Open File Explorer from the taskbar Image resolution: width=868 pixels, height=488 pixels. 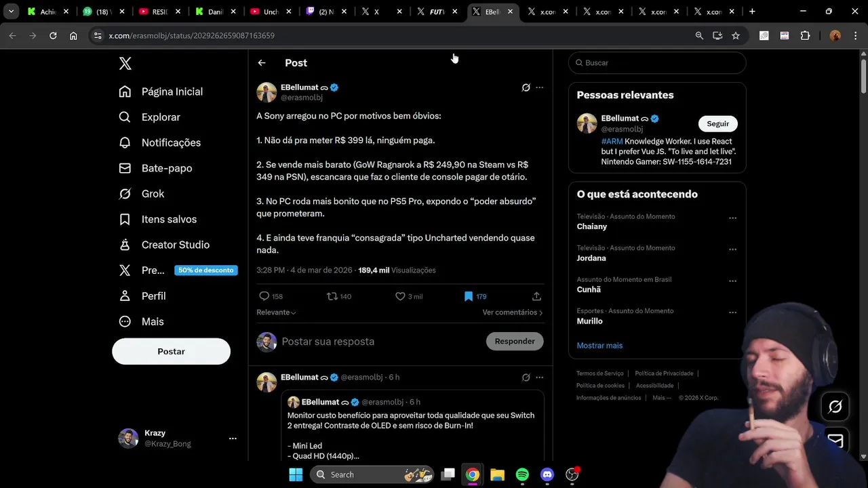pos(497,474)
